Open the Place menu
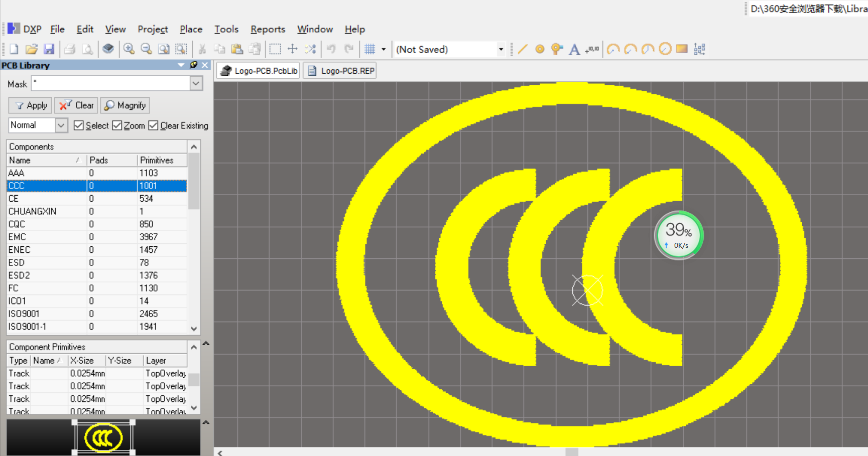The width and height of the screenshot is (868, 456). [x=191, y=29]
